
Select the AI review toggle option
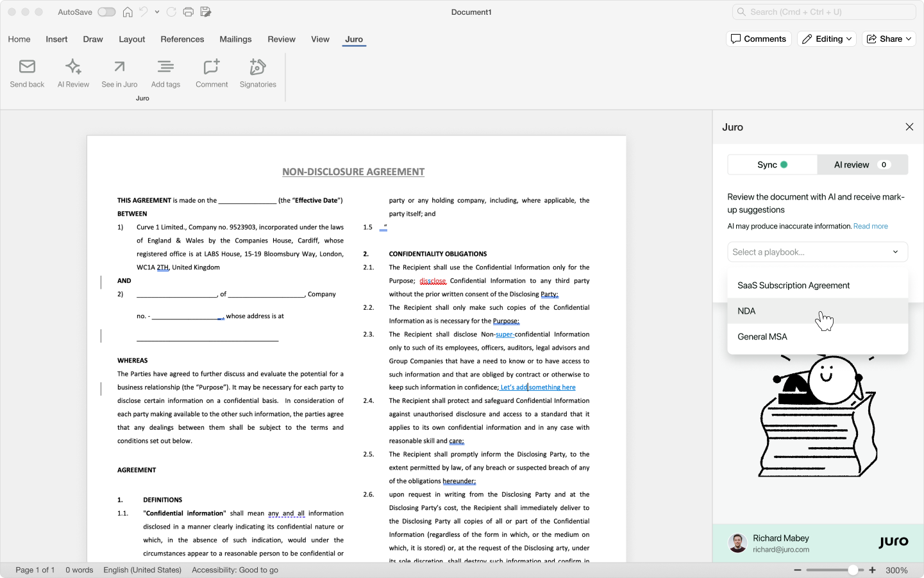tap(862, 165)
